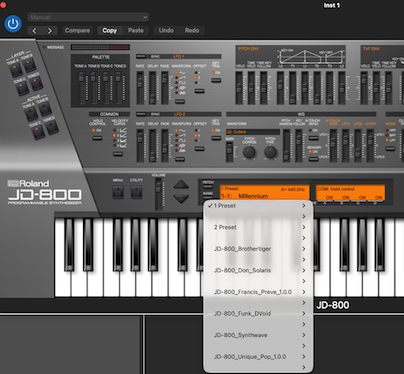Expand the JD-800_Francis_Preve_1.0.0 submenu chevron
The image size is (404, 374).
point(304,292)
